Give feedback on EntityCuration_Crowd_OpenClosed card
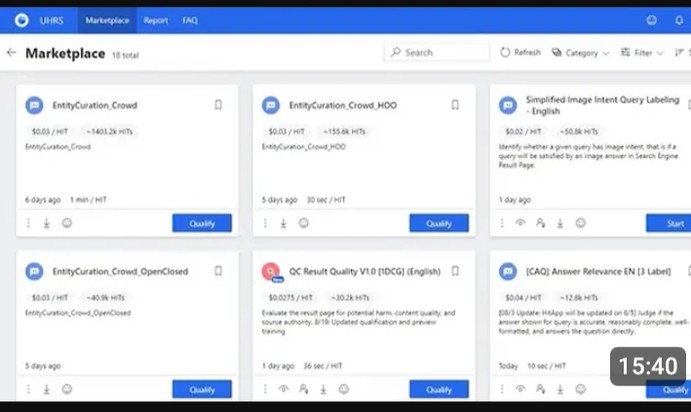Screen dimensions: 691x412 (x=67, y=389)
